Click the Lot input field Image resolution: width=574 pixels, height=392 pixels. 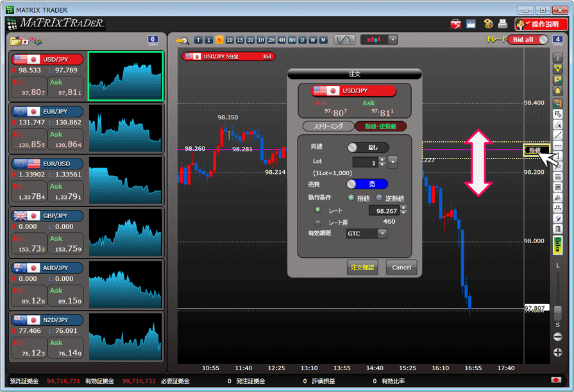365,162
